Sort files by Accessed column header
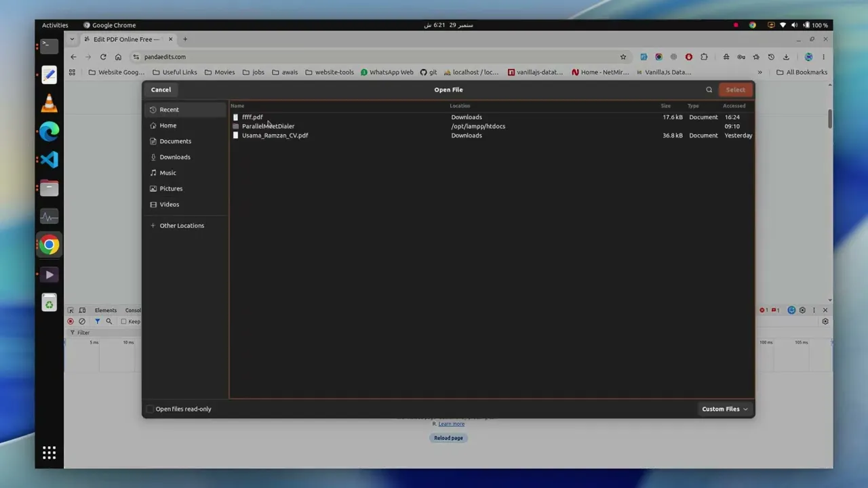Image resolution: width=868 pixels, height=488 pixels. point(734,106)
